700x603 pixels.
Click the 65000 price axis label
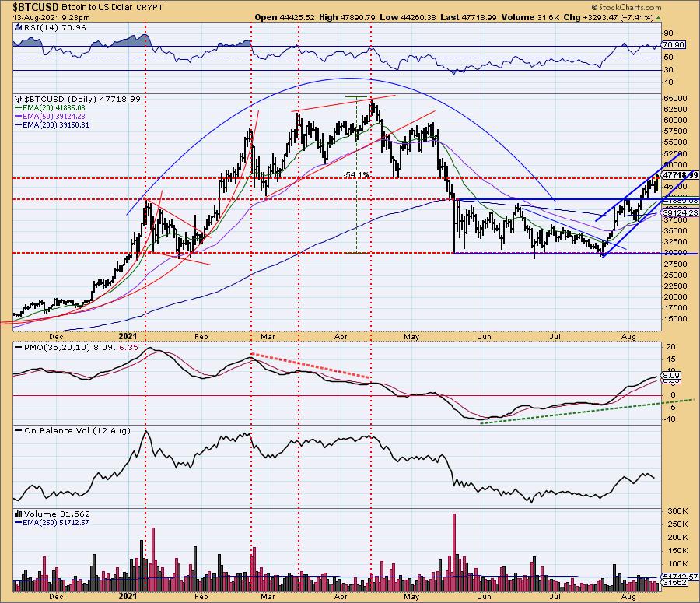675,98
